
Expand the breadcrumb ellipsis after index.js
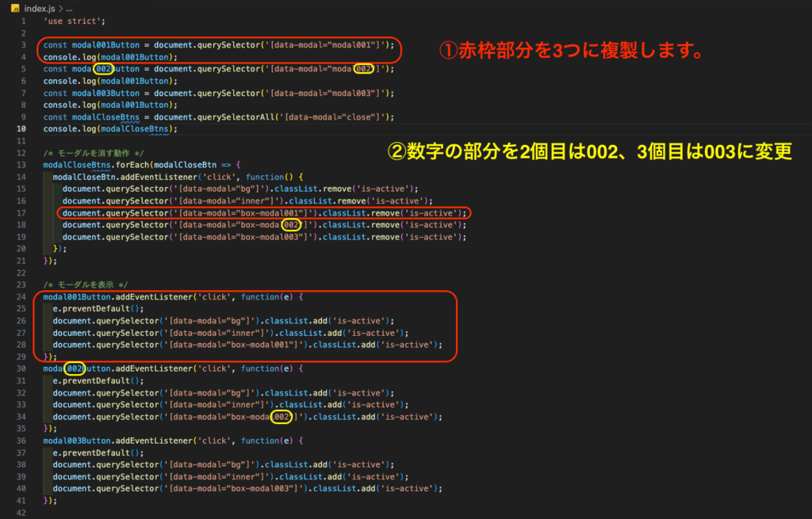point(70,7)
